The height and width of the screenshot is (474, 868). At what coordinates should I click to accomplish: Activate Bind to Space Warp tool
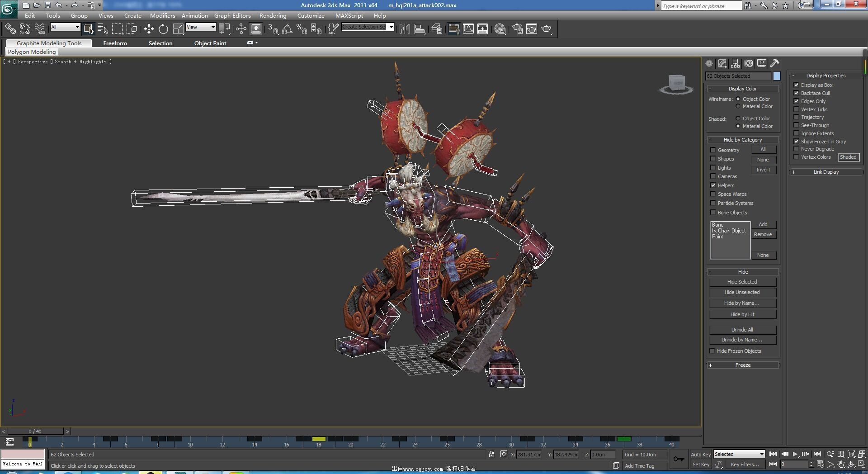(x=40, y=29)
